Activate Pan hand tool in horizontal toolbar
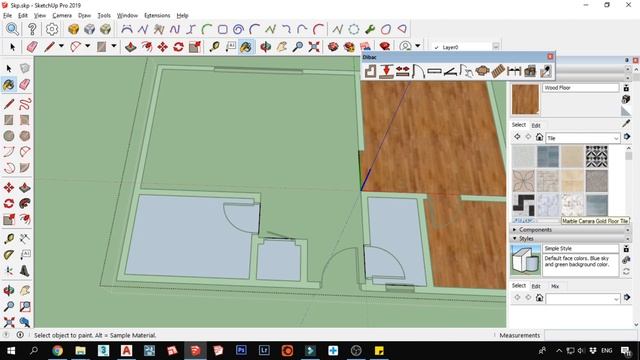The width and height of the screenshot is (640, 360). [x=282, y=47]
